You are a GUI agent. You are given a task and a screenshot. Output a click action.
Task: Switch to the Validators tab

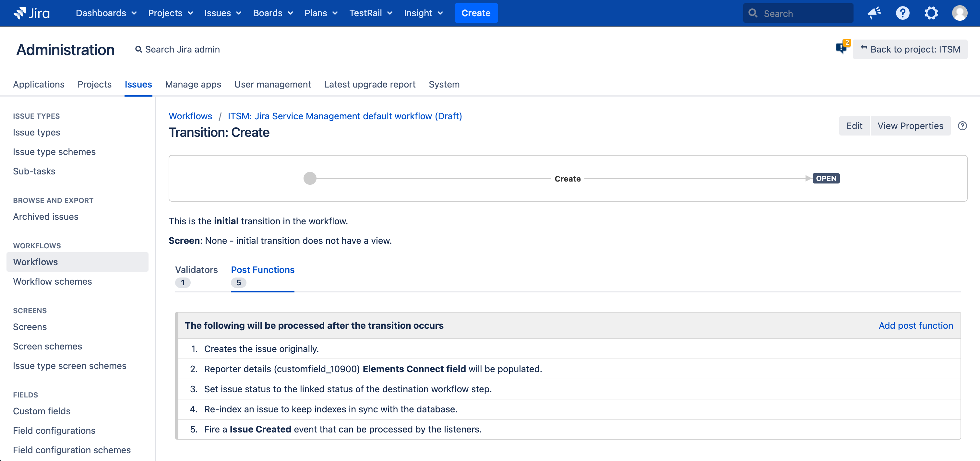pos(196,270)
